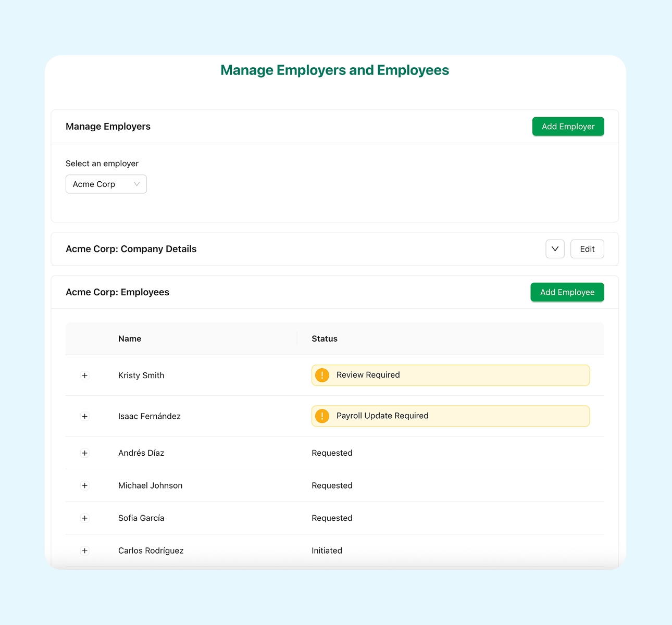672x625 pixels.
Task: Expand Carlos Rodríguez's employee row
Action: (84, 550)
